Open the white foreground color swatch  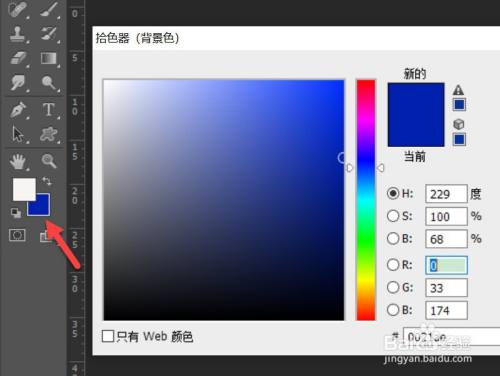click(24, 189)
